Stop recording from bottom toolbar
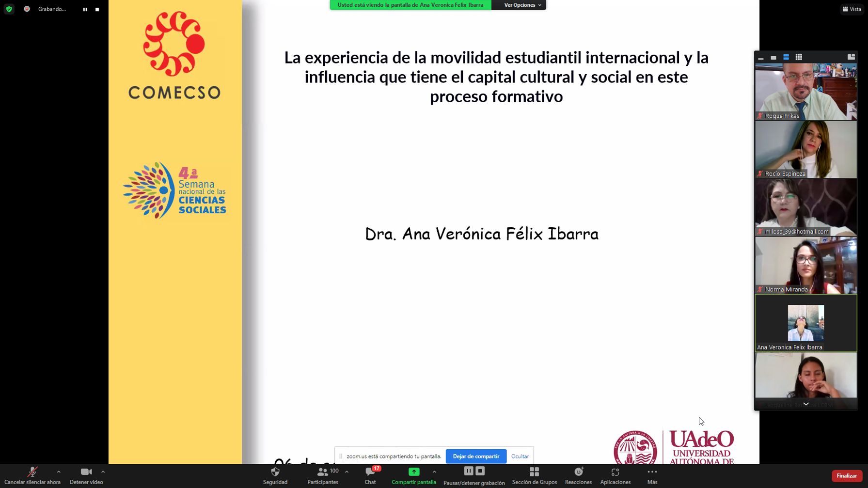Screen dimensions: 868x488 tap(480, 471)
